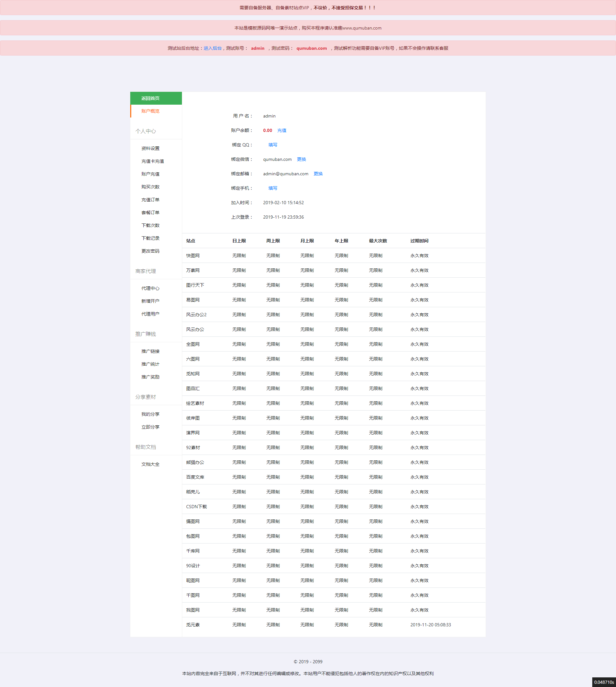Click the last login 2019-11-19 23:59:36
This screenshot has height=687, width=616.
point(283,217)
